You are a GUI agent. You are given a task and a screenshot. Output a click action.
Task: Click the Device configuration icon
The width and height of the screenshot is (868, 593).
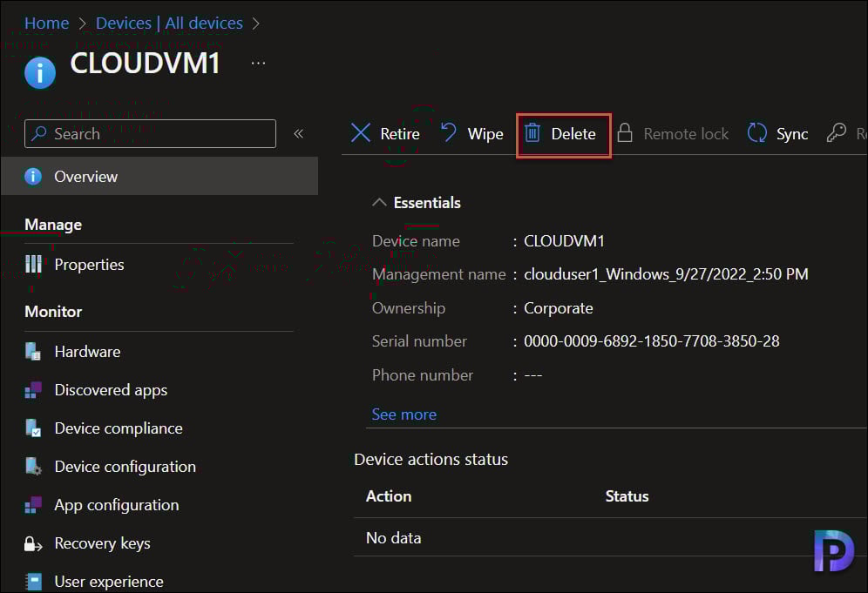point(33,467)
